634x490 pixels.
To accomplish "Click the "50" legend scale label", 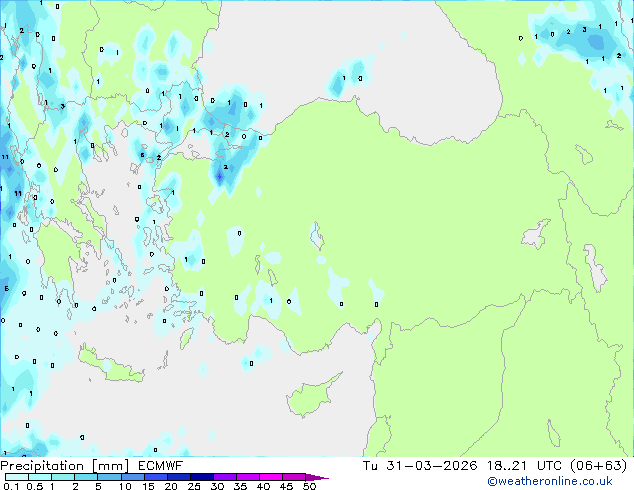I will click(x=310, y=486).
